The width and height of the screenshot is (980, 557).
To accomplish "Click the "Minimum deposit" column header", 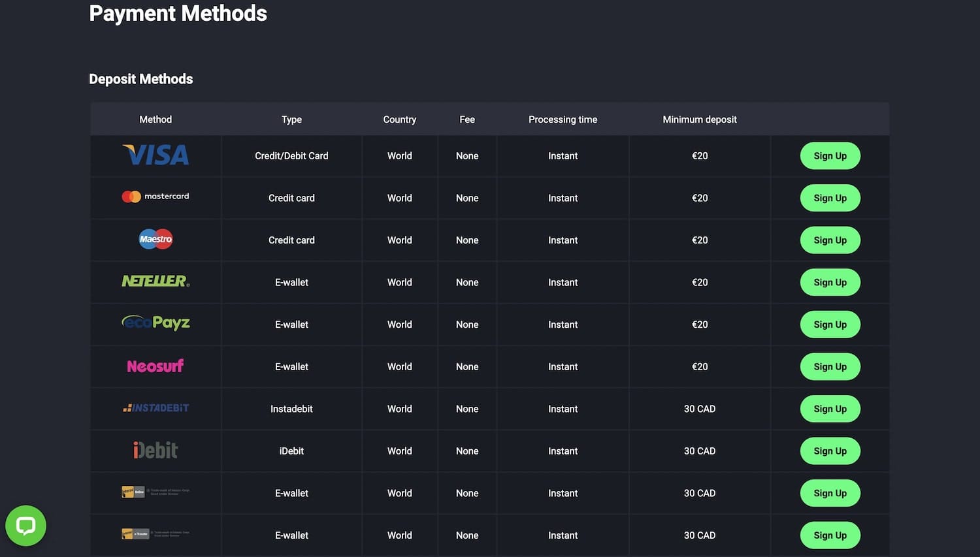I will 700,119.
